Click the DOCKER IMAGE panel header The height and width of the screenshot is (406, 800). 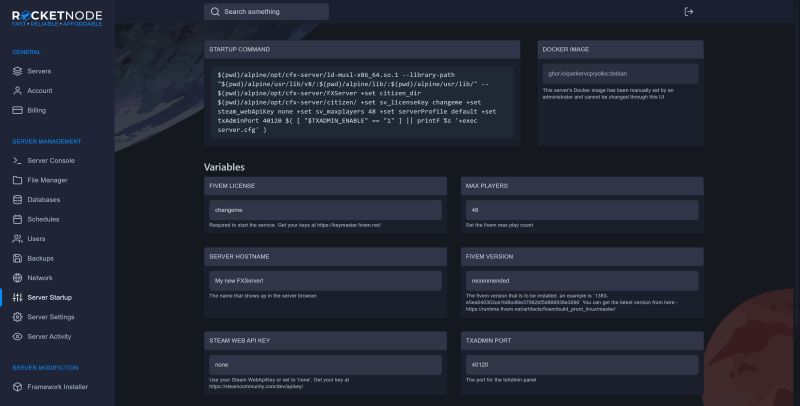pyautogui.click(x=620, y=49)
